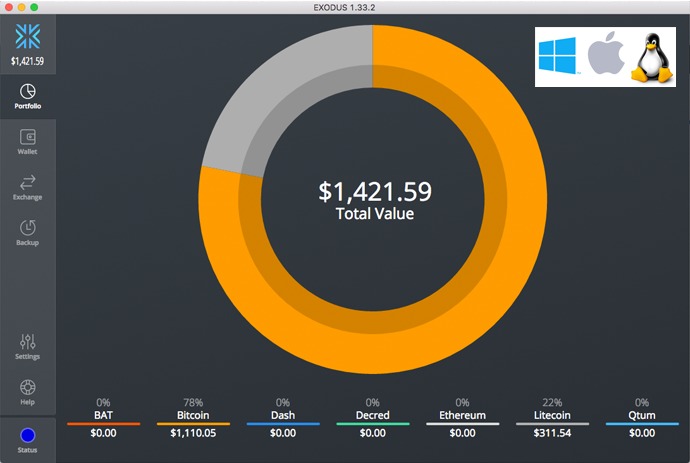Select the Ethereum asset label
The height and width of the screenshot is (463, 690).
point(462,415)
